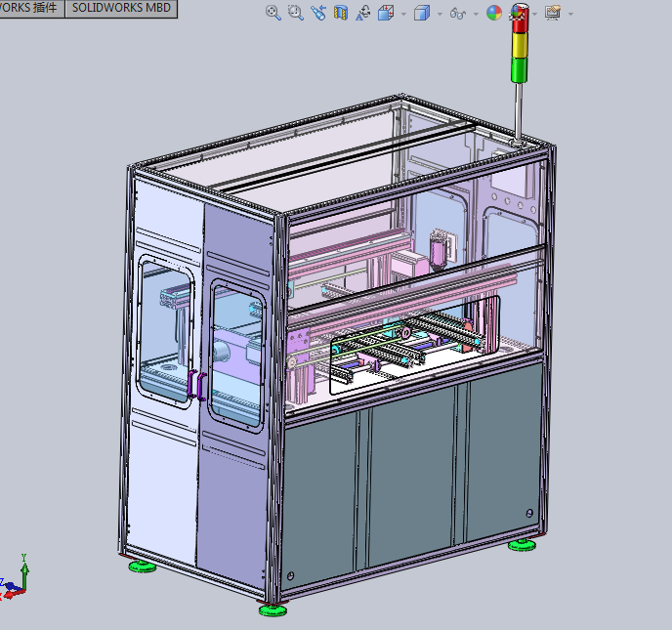Click the Edit Appearance color ball icon
This screenshot has width=672, height=630.
[x=494, y=13]
